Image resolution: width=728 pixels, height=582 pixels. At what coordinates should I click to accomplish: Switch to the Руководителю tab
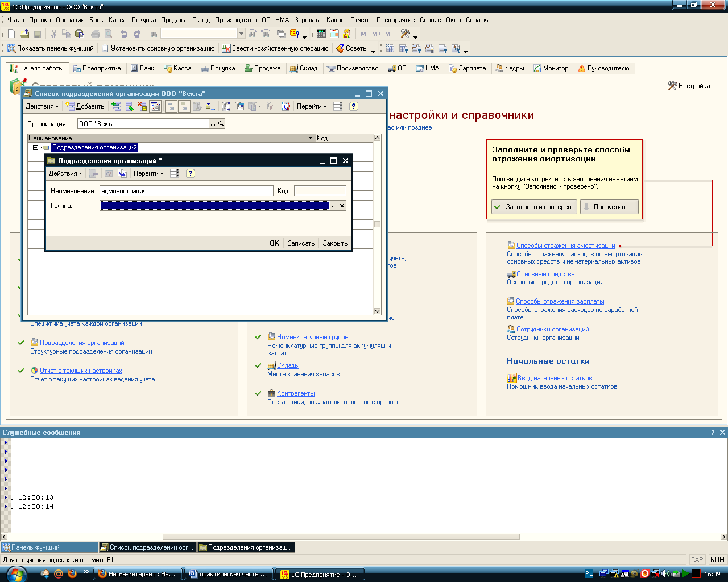pos(603,68)
